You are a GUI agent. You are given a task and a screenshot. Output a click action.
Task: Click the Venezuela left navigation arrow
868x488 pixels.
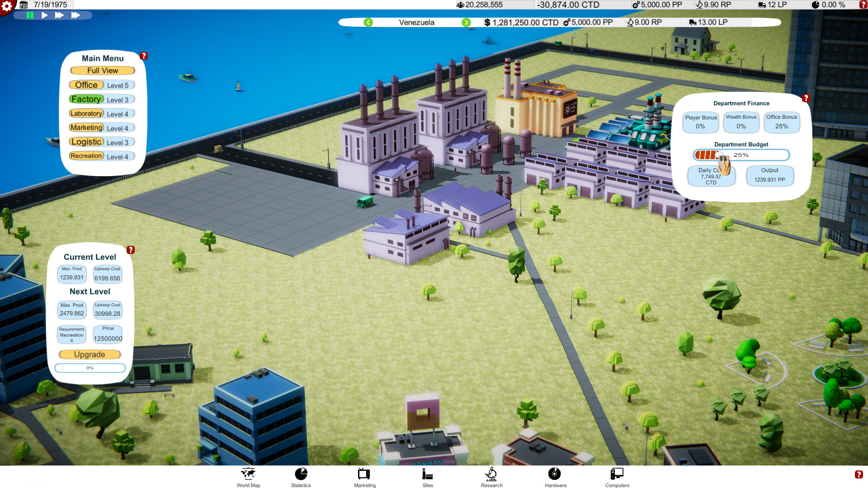pos(368,22)
